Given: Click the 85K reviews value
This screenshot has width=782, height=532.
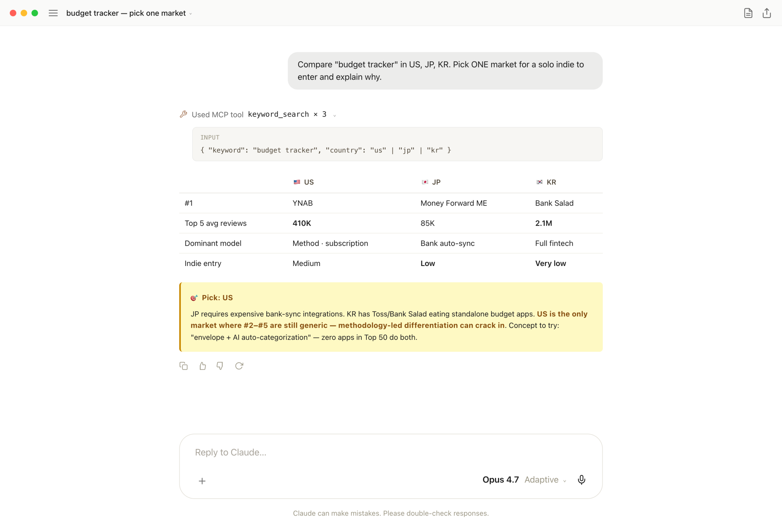Looking at the screenshot, I should click(x=427, y=224).
